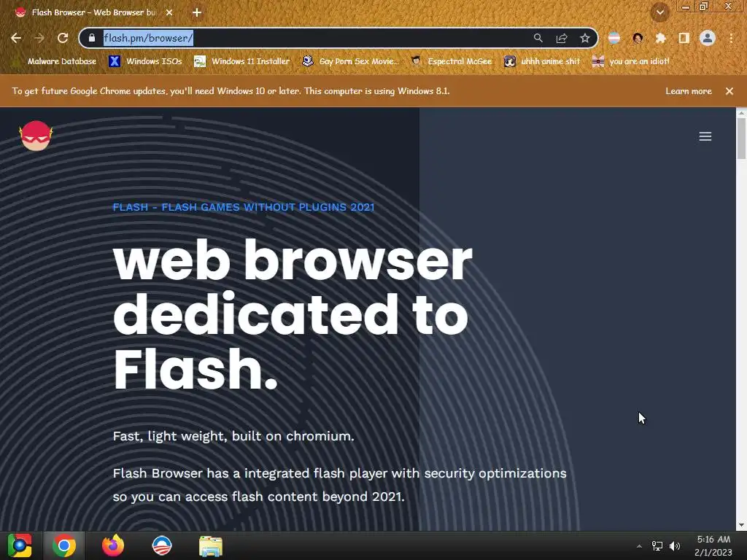Open the Extensions puzzle piece menu

pos(660,38)
